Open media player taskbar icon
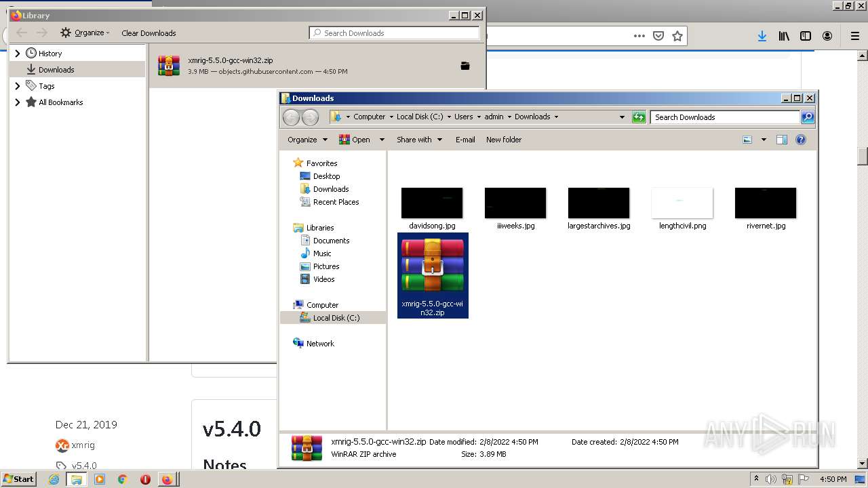Screen dimensions: 868x488 100,479
